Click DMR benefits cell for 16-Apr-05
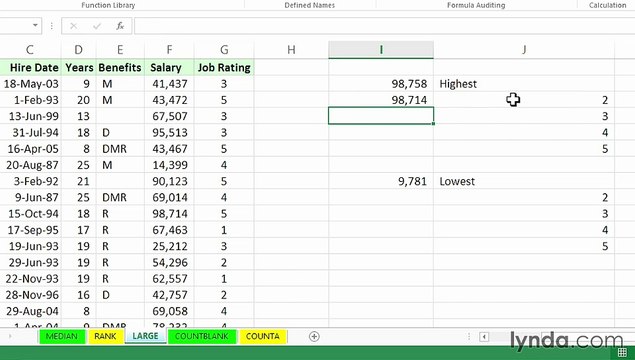The height and width of the screenshot is (360, 635). click(120, 149)
